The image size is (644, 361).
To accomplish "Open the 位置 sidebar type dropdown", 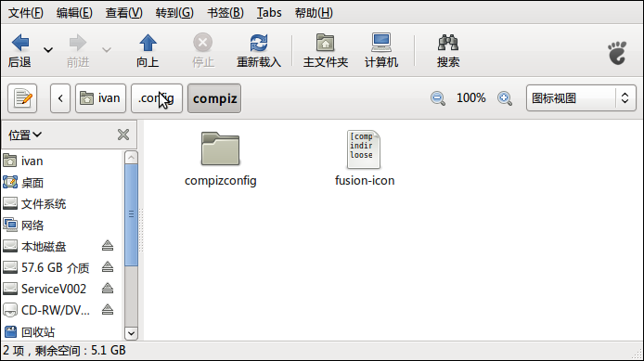I will pos(25,135).
